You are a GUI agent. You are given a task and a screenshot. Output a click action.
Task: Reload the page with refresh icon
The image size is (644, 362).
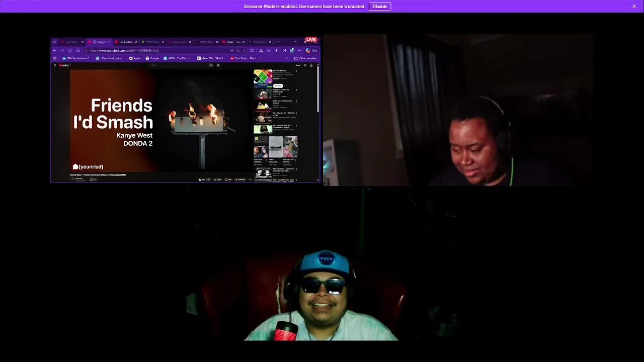tap(70, 50)
